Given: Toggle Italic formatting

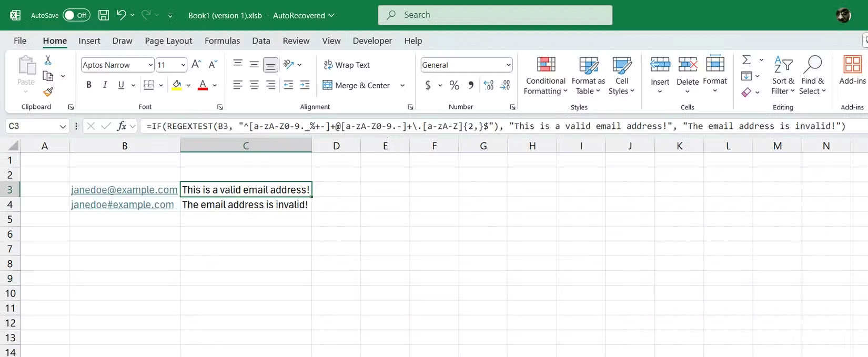Looking at the screenshot, I should (x=105, y=85).
